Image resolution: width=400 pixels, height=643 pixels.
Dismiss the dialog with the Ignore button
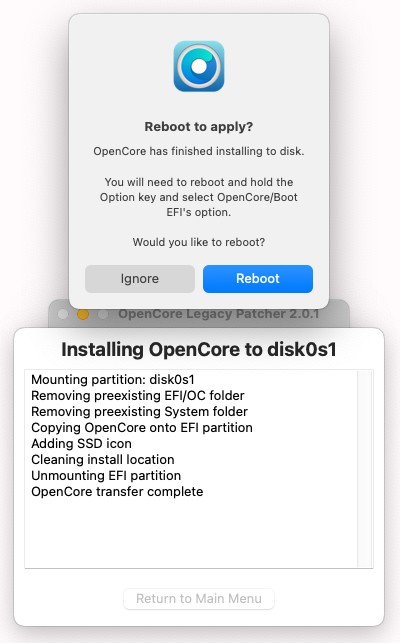(139, 278)
